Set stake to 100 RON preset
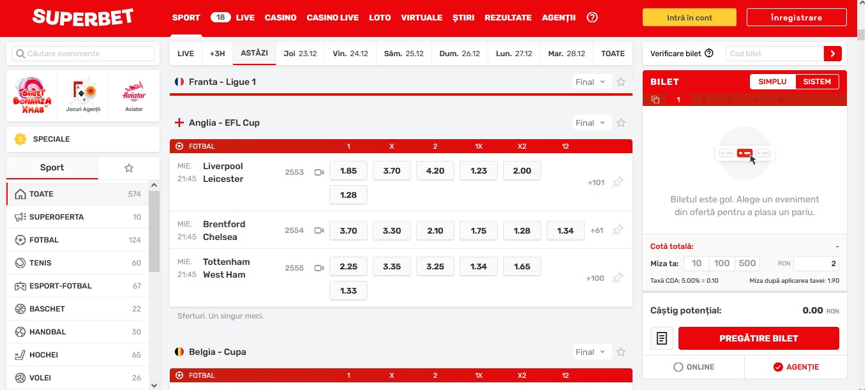868x390 pixels. pyautogui.click(x=722, y=264)
